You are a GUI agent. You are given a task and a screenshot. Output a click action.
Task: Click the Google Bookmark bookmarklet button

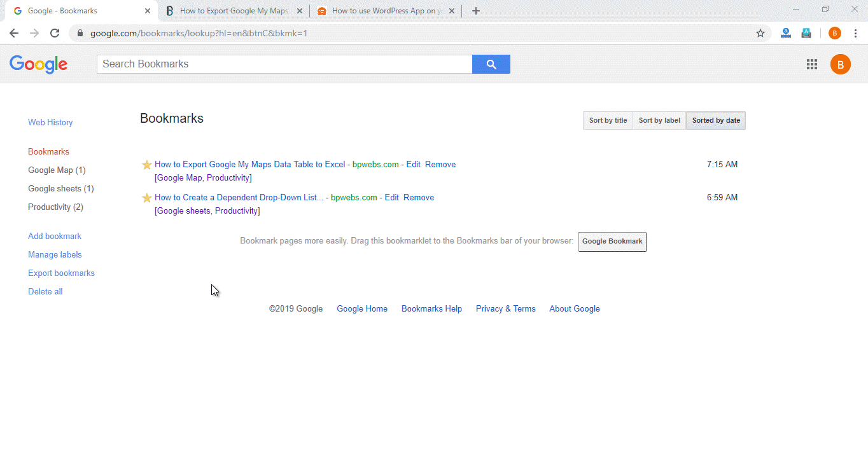pos(612,242)
